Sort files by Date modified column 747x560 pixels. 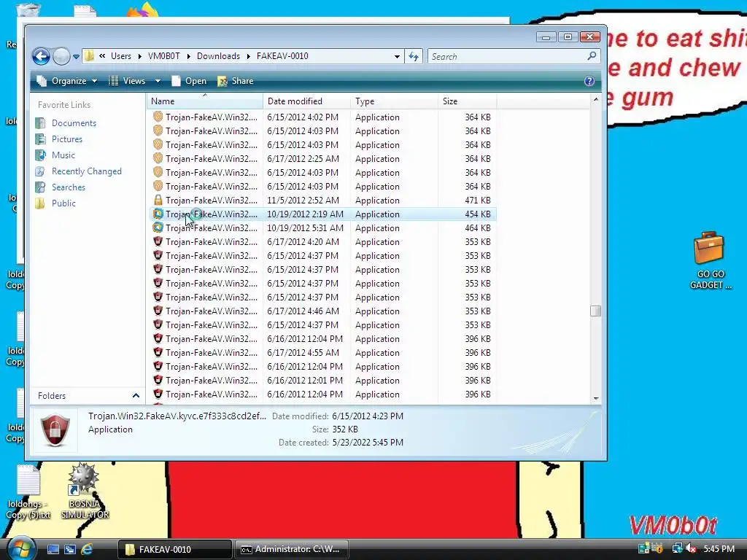(306, 101)
